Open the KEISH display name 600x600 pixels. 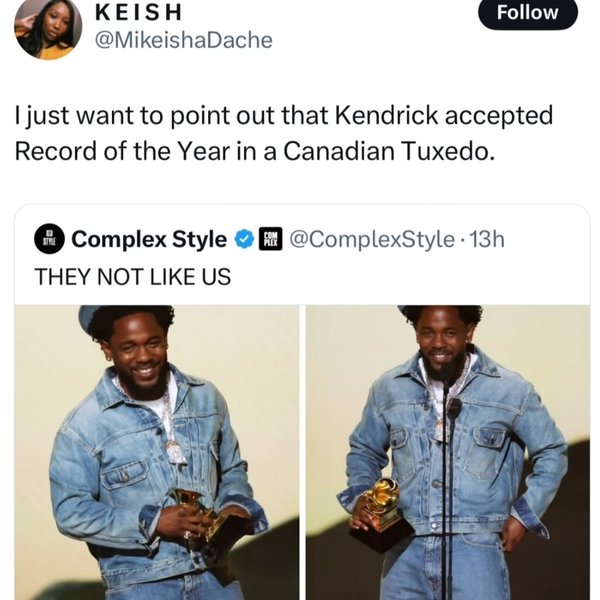tap(138, 13)
